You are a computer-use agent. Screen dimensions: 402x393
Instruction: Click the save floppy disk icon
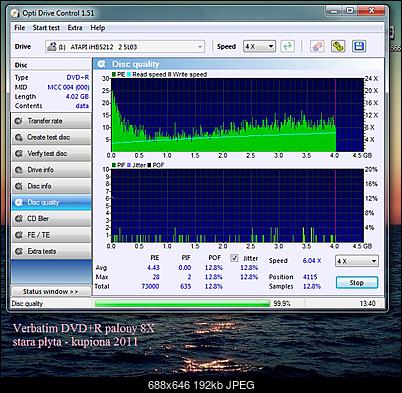359,46
